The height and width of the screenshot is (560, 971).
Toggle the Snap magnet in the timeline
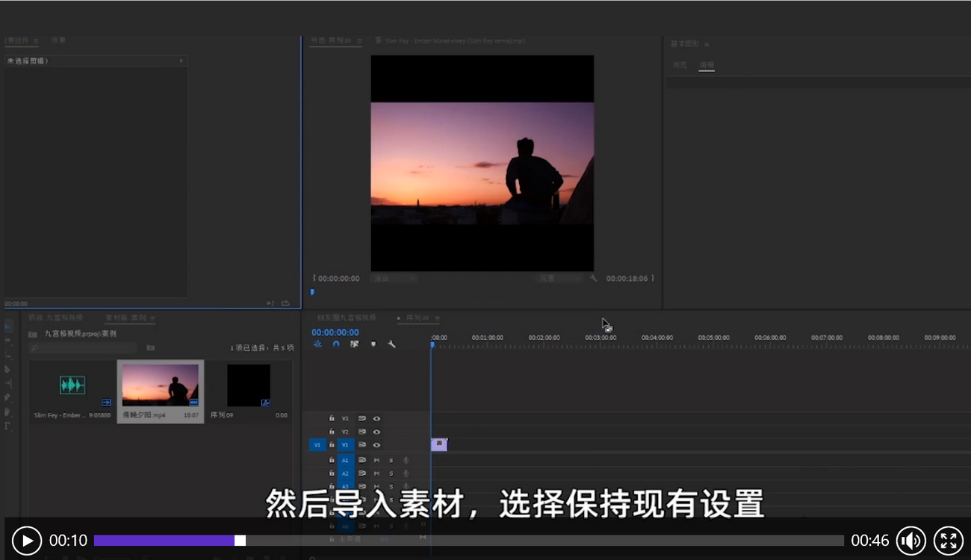pos(336,344)
